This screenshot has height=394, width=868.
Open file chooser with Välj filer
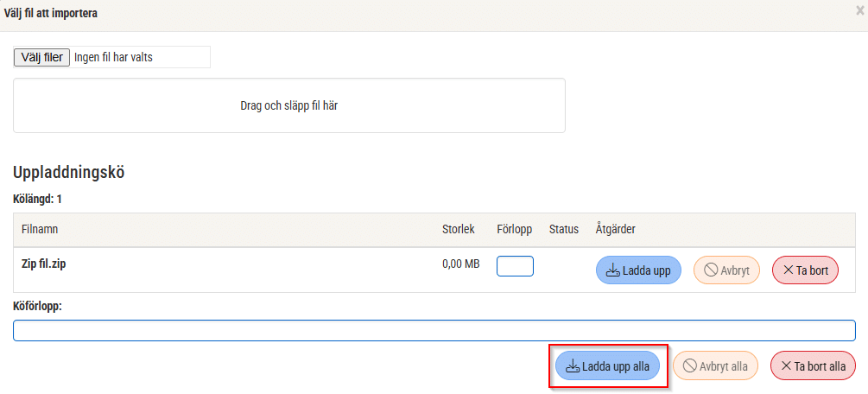point(42,57)
